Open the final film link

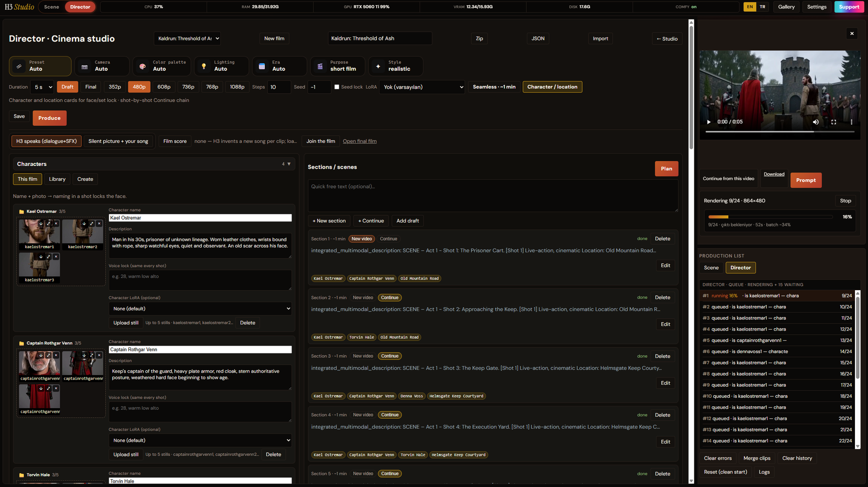360,141
